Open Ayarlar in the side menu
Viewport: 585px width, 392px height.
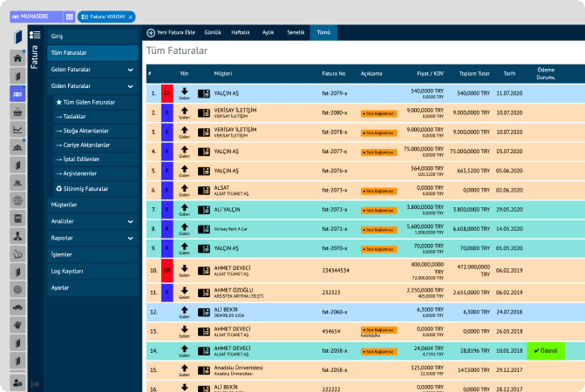coord(92,287)
